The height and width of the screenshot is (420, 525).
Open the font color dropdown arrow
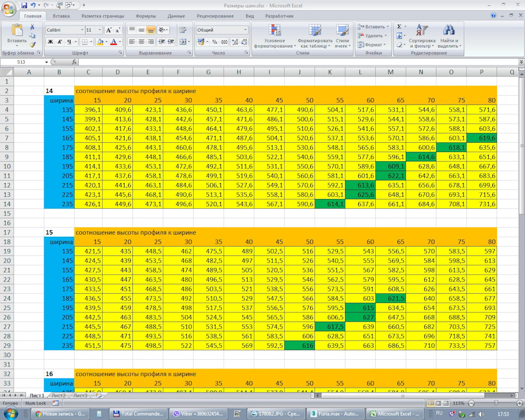pos(120,42)
